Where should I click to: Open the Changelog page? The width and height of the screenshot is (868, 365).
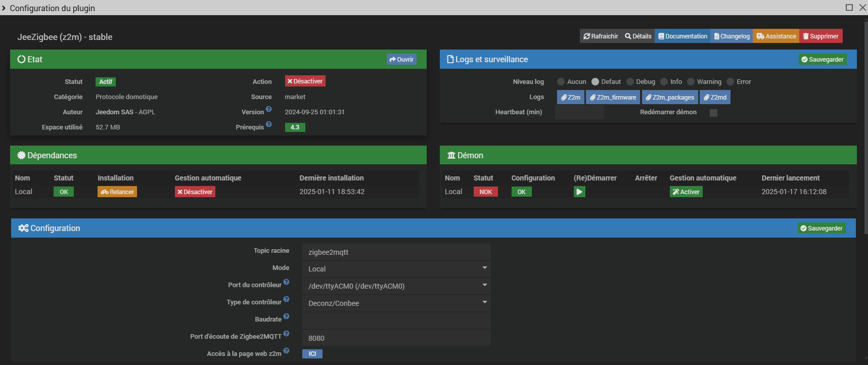(x=732, y=36)
